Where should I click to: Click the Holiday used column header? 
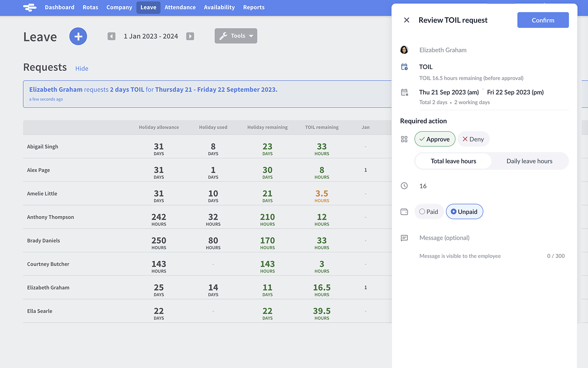pyautogui.click(x=213, y=127)
